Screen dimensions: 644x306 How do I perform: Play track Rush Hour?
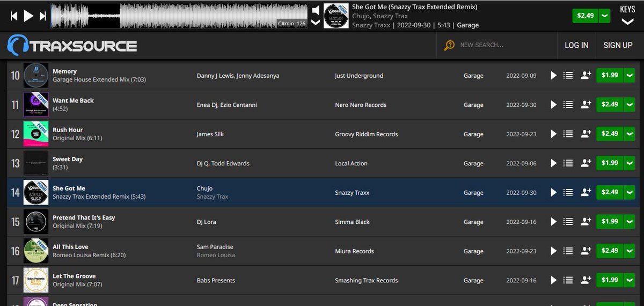[x=554, y=134]
